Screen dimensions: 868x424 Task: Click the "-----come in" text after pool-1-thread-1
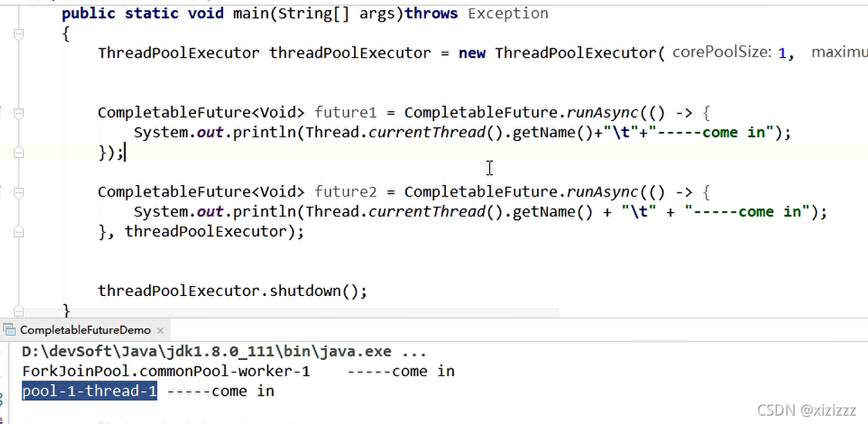[221, 392]
